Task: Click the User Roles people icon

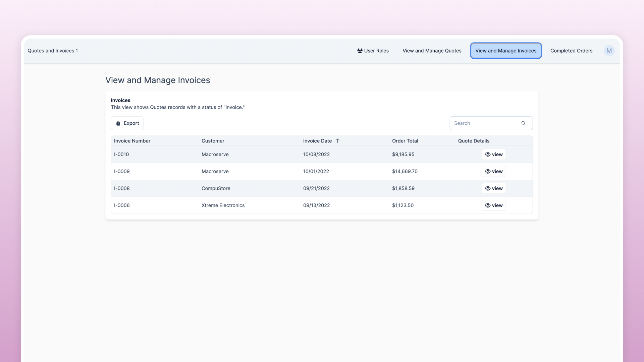Action: pos(360,51)
